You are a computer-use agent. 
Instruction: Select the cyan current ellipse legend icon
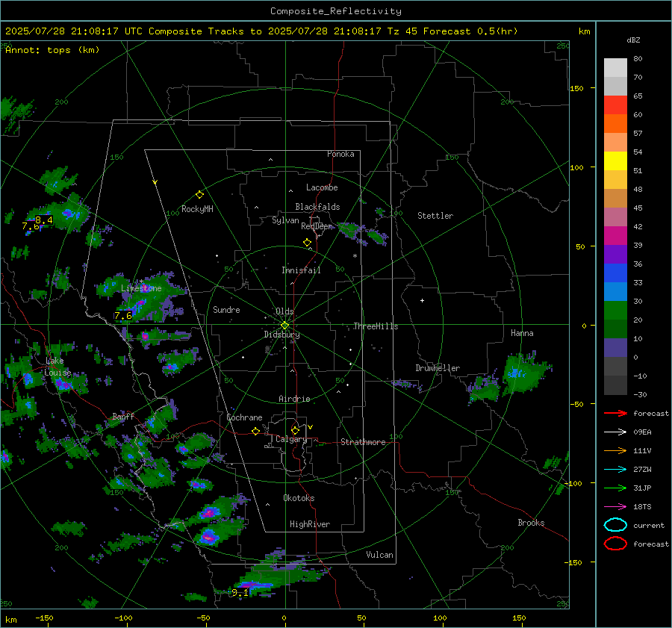pyautogui.click(x=615, y=525)
